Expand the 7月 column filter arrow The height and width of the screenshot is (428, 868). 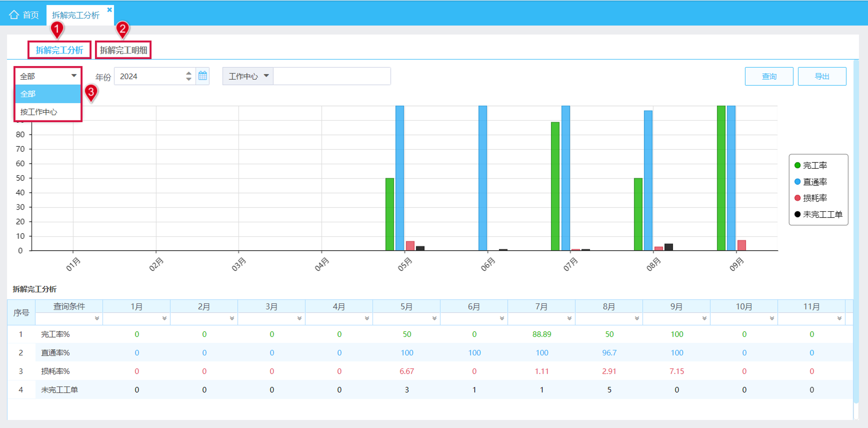click(569, 318)
